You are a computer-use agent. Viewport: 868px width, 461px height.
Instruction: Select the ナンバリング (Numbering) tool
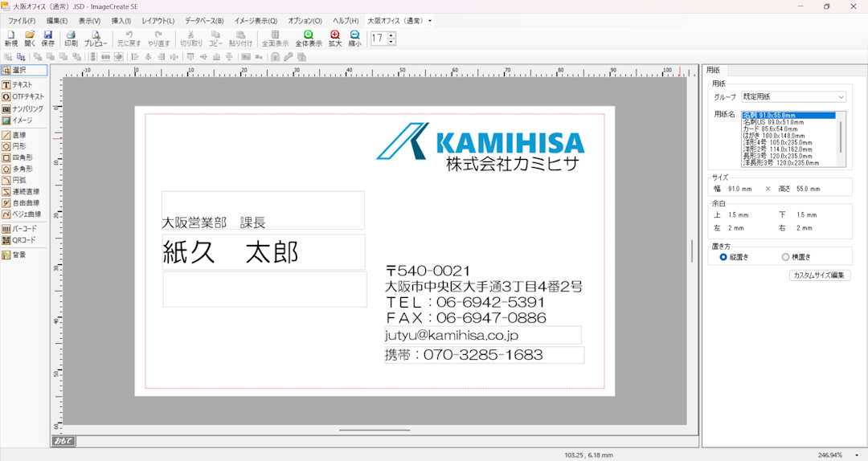pyautogui.click(x=24, y=108)
